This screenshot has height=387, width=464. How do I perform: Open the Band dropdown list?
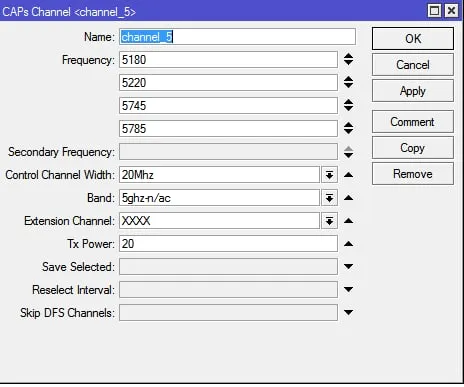point(329,198)
